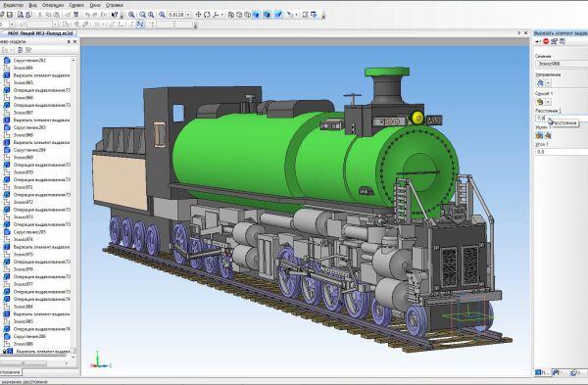The image size is (588, 385).
Task: Open second tab at bottom of properties panel
Action: pyautogui.click(x=560, y=372)
